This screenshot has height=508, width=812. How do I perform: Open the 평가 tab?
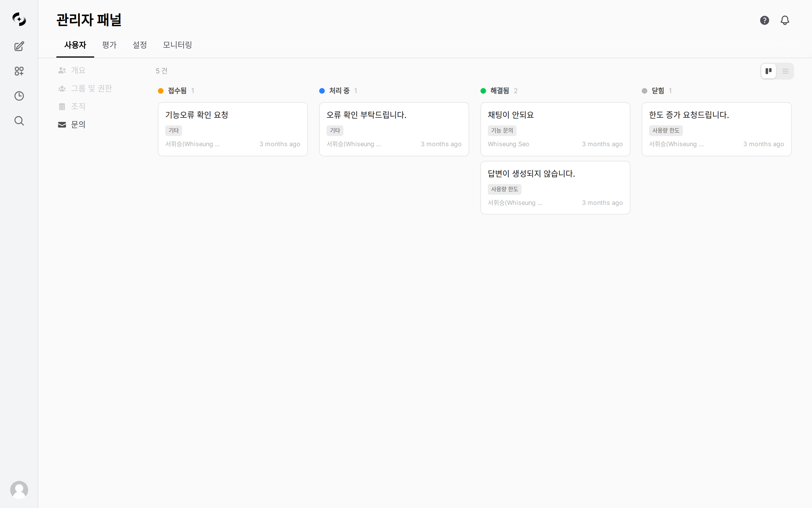coord(109,45)
